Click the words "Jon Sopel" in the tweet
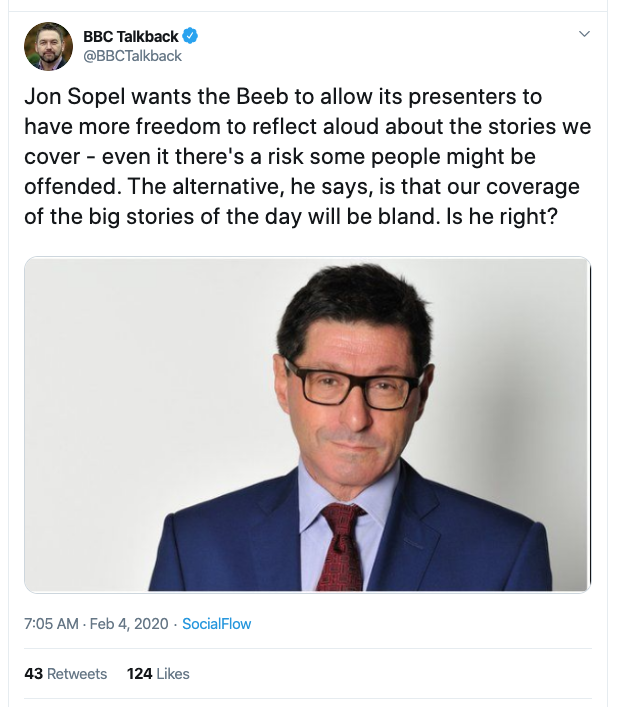The height and width of the screenshot is (707, 621). point(74,96)
